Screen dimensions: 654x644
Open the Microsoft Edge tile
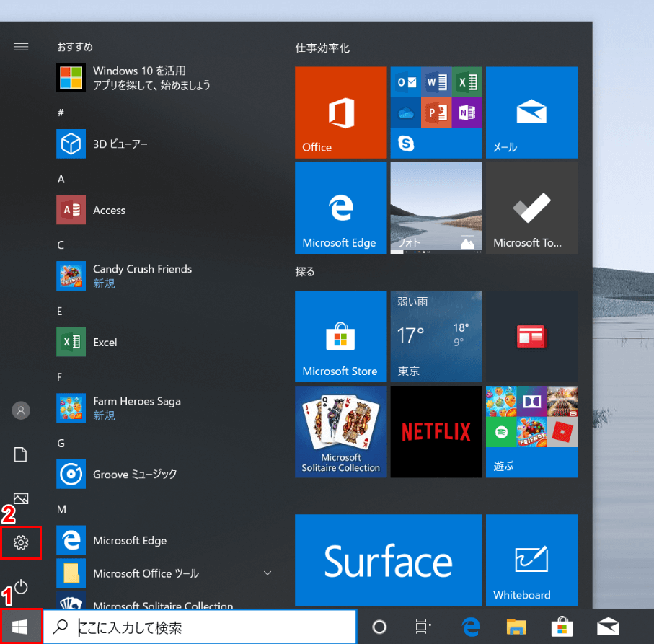tap(341, 208)
